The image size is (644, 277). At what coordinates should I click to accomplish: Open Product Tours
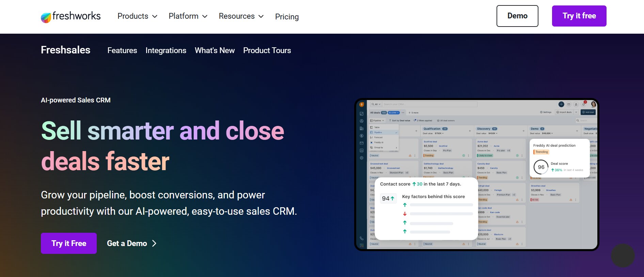tap(267, 50)
